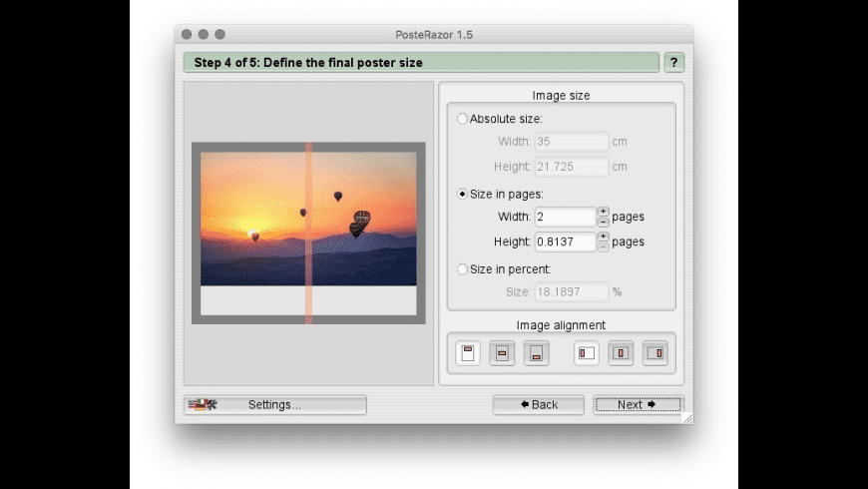The image size is (868, 489).
Task: Select the Size in percent option
Action: click(x=462, y=269)
